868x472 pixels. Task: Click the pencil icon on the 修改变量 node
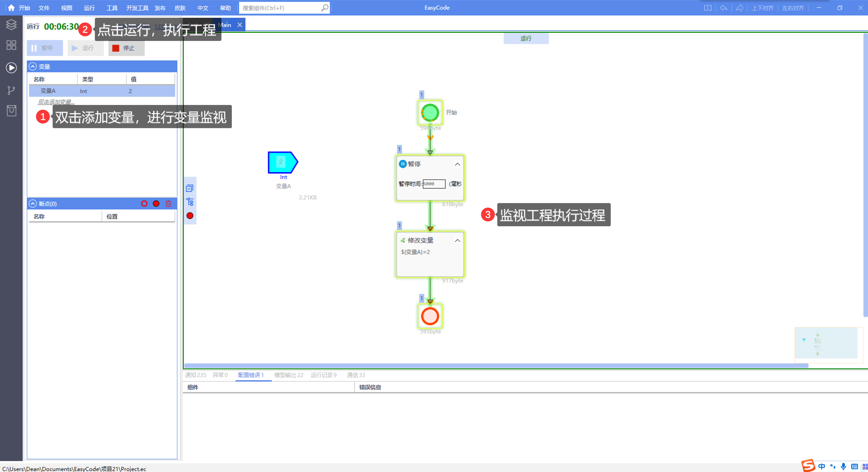403,240
